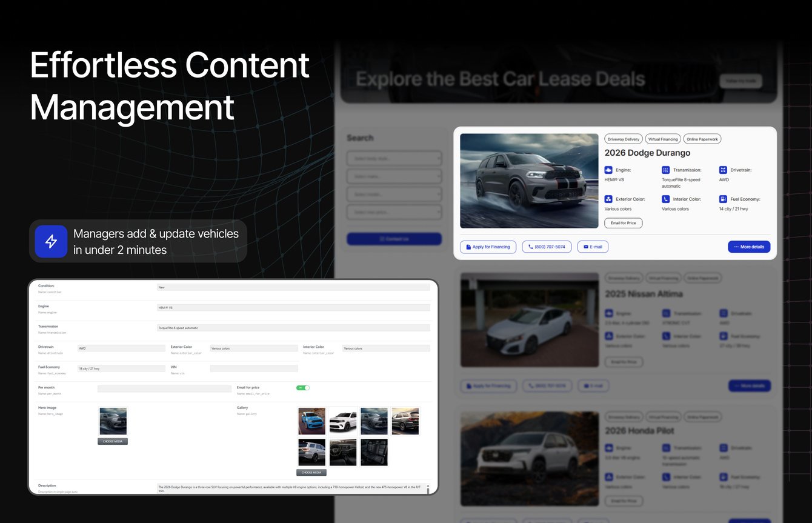
Task: Click the Exterior Color icon on the Durango card
Action: pyautogui.click(x=608, y=199)
